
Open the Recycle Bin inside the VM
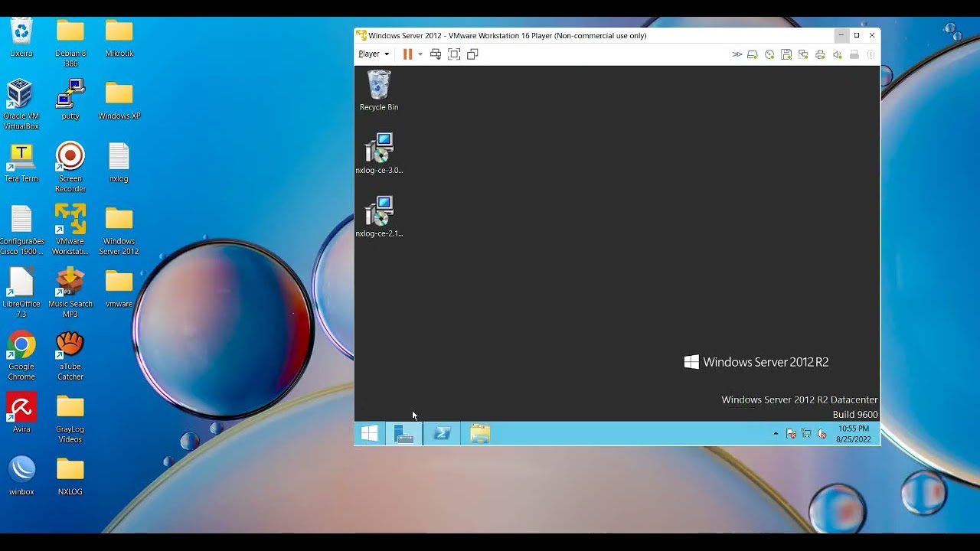coord(379,90)
